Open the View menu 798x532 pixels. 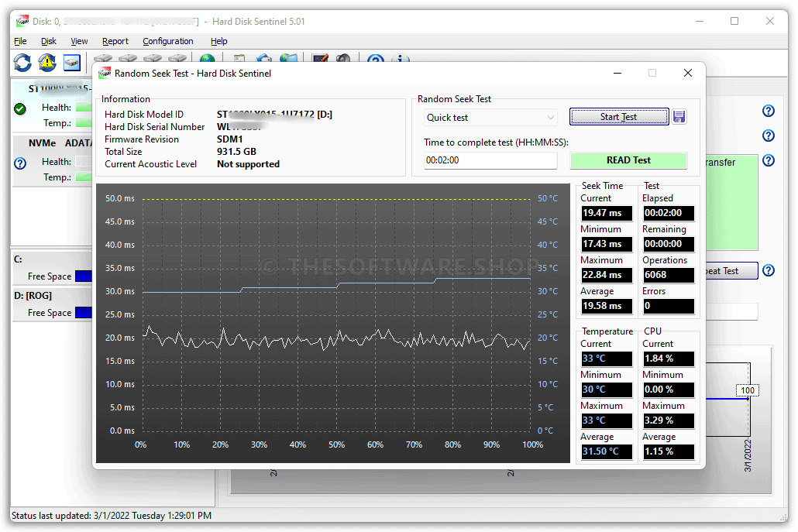(79, 41)
